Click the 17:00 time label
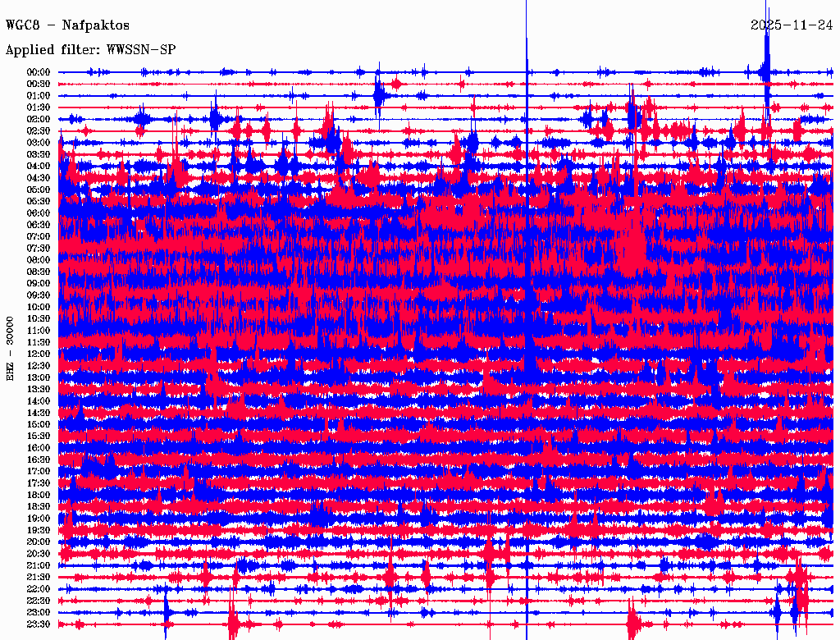 [x=39, y=472]
